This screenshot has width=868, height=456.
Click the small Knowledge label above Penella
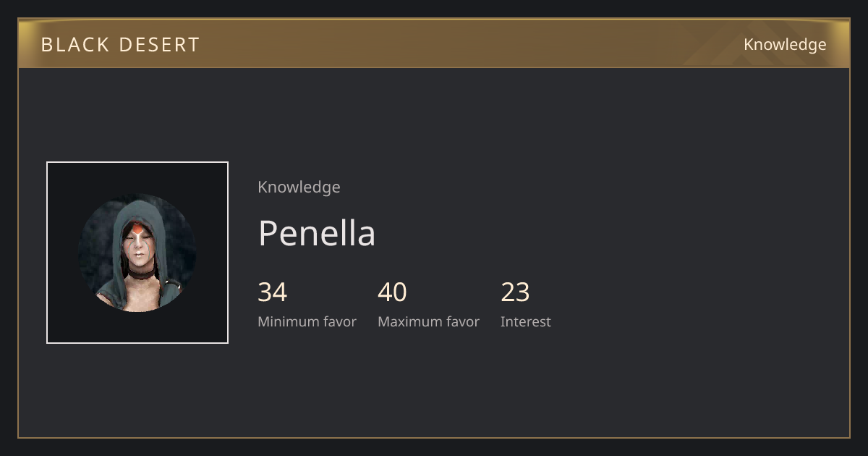coord(299,187)
